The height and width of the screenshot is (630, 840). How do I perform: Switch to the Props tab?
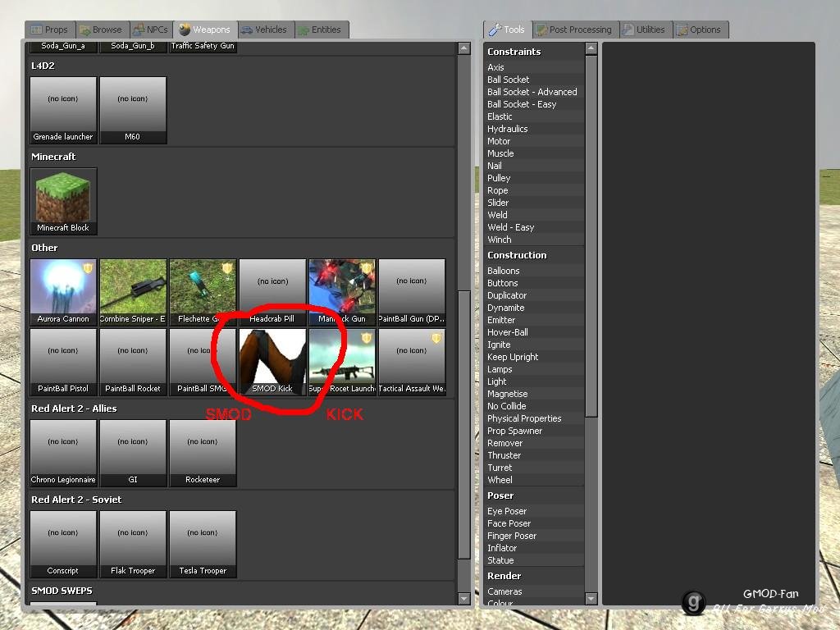pyautogui.click(x=49, y=30)
